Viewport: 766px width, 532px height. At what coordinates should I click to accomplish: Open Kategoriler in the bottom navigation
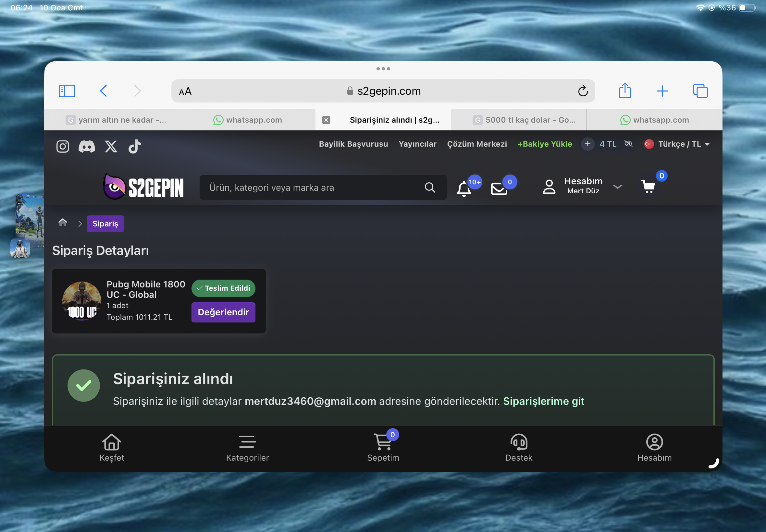point(247,448)
